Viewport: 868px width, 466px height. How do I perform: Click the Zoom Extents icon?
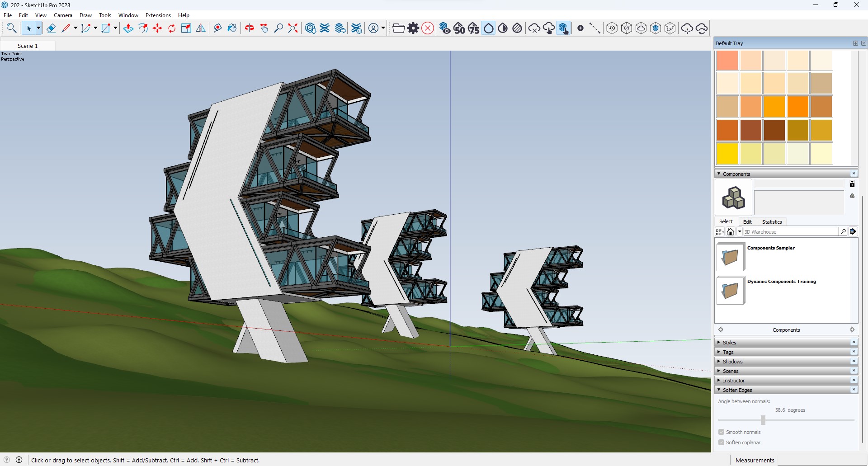[x=292, y=28]
